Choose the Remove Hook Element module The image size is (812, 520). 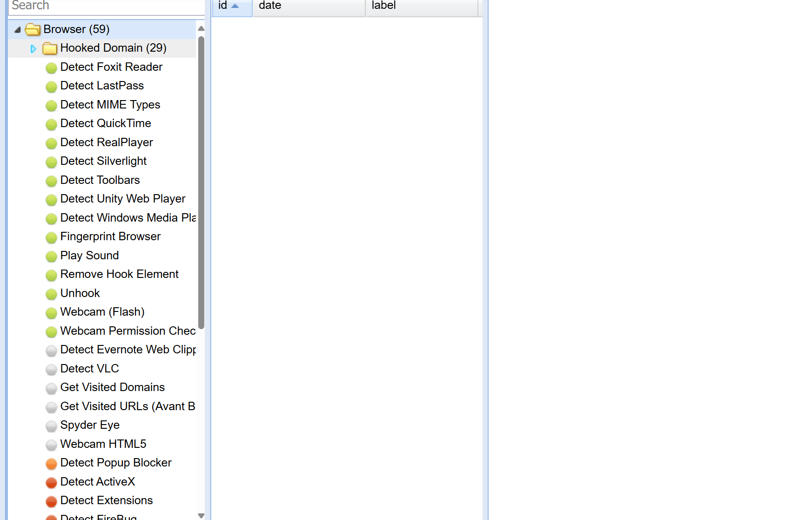[x=119, y=274]
